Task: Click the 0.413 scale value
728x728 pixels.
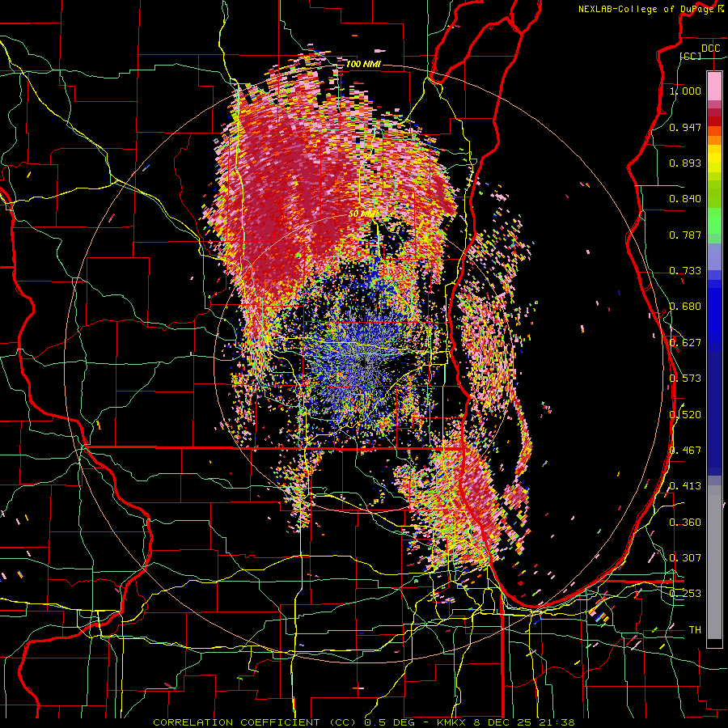Action: (685, 486)
